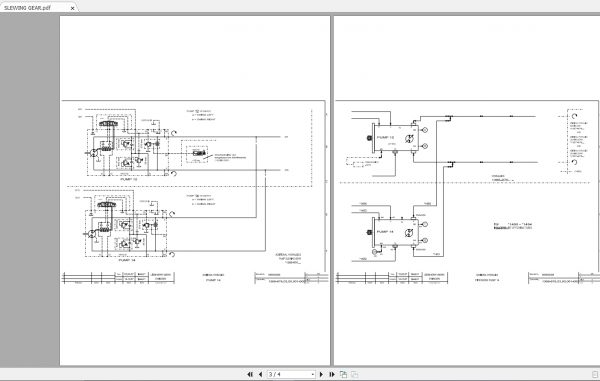
Task: Open the page number dropdown arrow
Action: pos(313,374)
